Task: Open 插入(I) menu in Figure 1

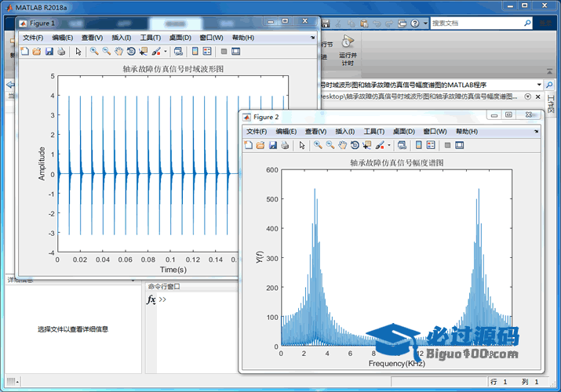Action: pyautogui.click(x=122, y=38)
